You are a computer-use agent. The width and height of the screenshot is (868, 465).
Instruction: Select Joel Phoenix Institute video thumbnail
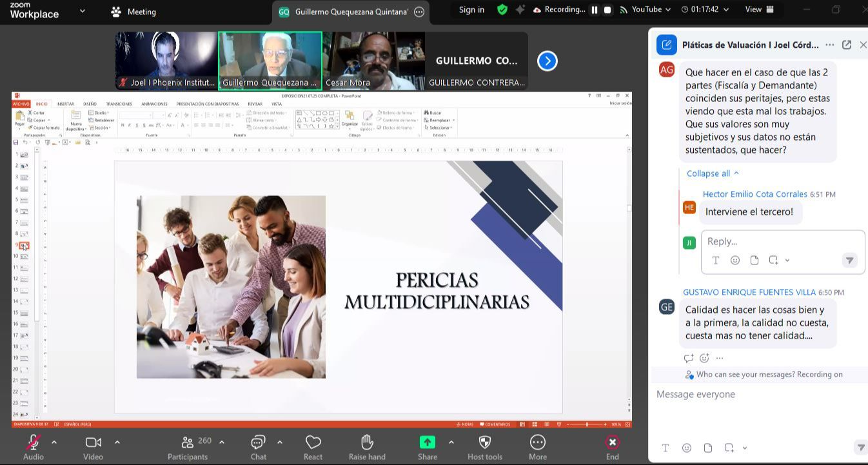tap(166, 61)
